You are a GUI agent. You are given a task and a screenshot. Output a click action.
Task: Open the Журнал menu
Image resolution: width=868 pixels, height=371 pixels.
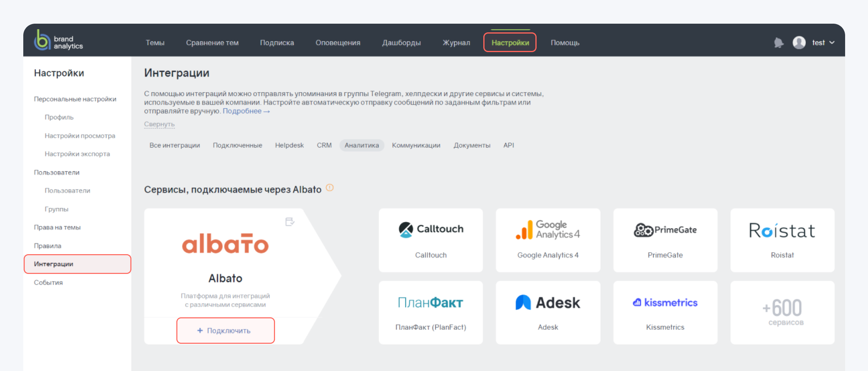tap(456, 43)
